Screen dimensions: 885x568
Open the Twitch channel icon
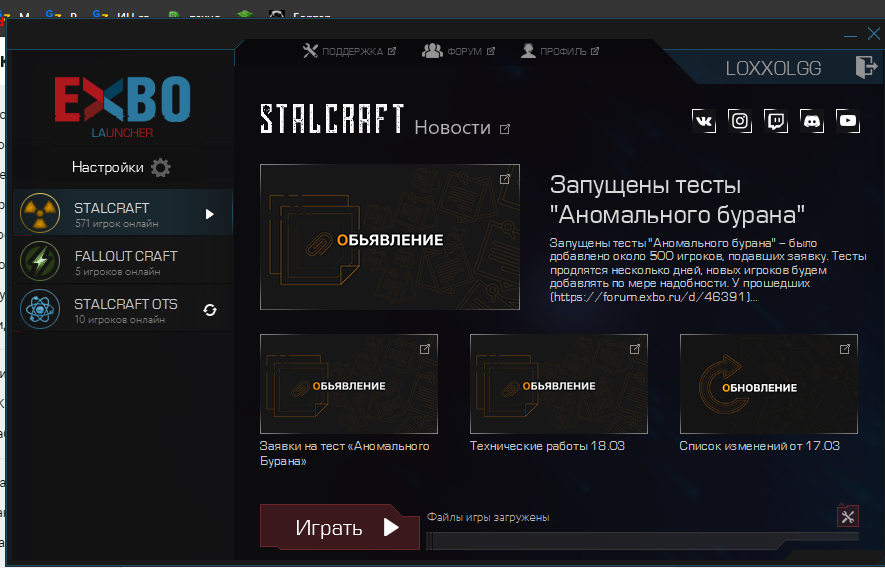pos(776,121)
